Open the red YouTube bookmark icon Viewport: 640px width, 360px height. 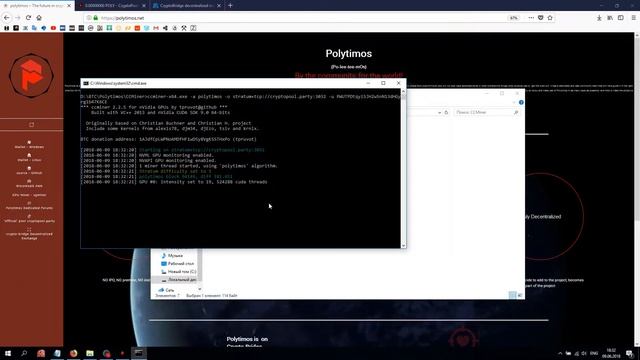click(x=53, y=28)
